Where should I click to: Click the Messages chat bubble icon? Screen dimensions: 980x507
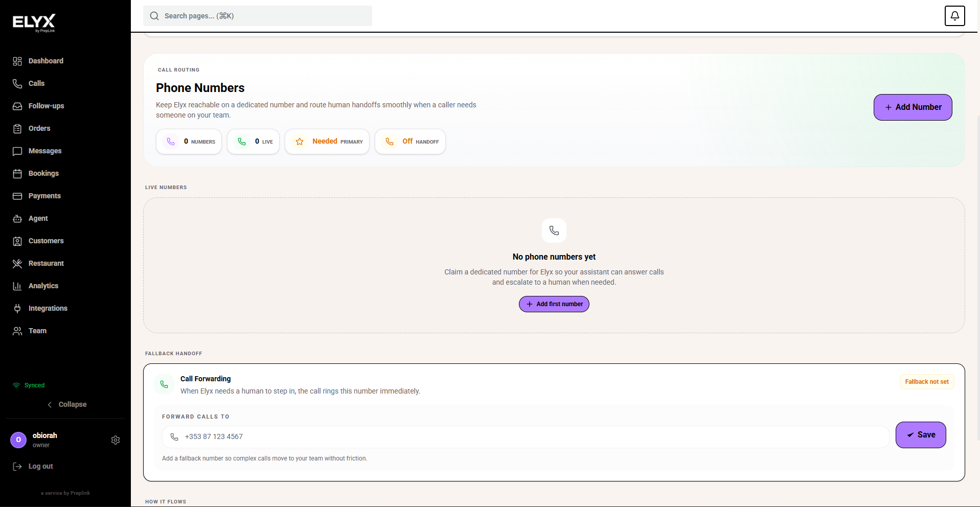pyautogui.click(x=17, y=151)
